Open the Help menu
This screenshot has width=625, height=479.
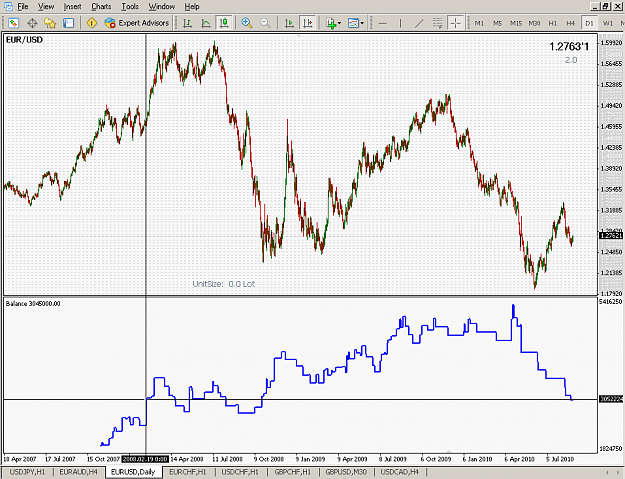[x=192, y=6]
